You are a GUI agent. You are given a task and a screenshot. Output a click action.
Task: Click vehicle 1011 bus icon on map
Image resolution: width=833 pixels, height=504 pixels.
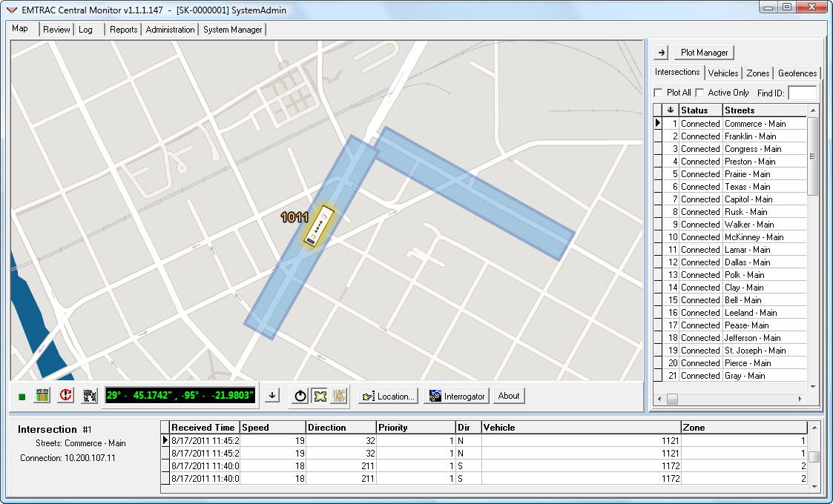click(320, 225)
